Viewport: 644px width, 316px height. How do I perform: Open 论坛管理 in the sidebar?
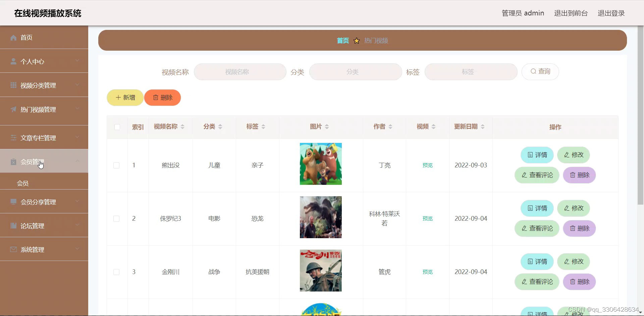44,226
